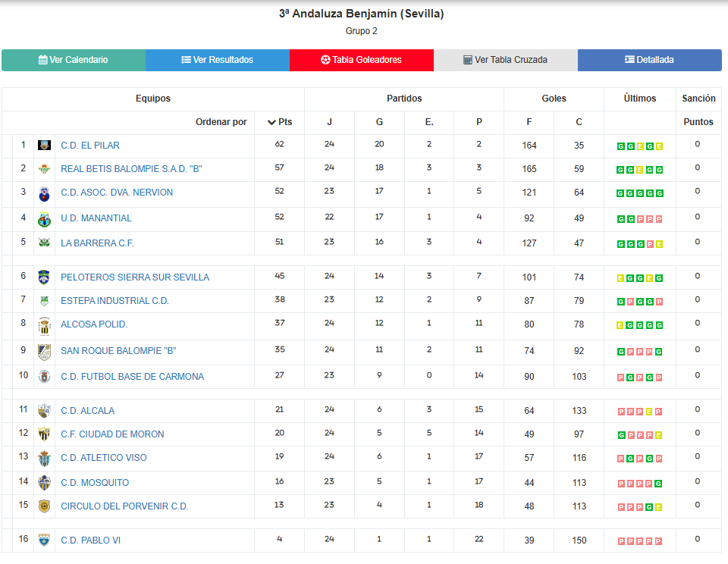
Task: Click the Circulo del Porvenir C.D. crest
Action: tap(44, 506)
